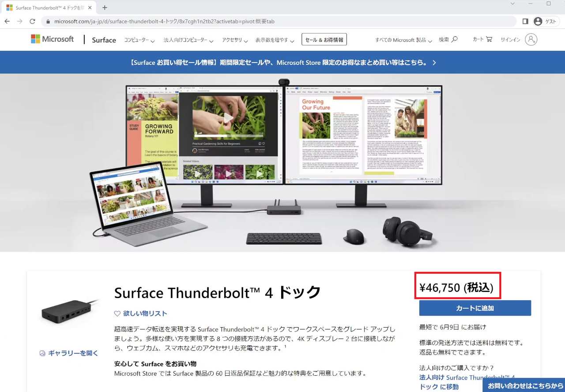Open browser side panel icon
The image size is (565, 392).
(x=525, y=21)
